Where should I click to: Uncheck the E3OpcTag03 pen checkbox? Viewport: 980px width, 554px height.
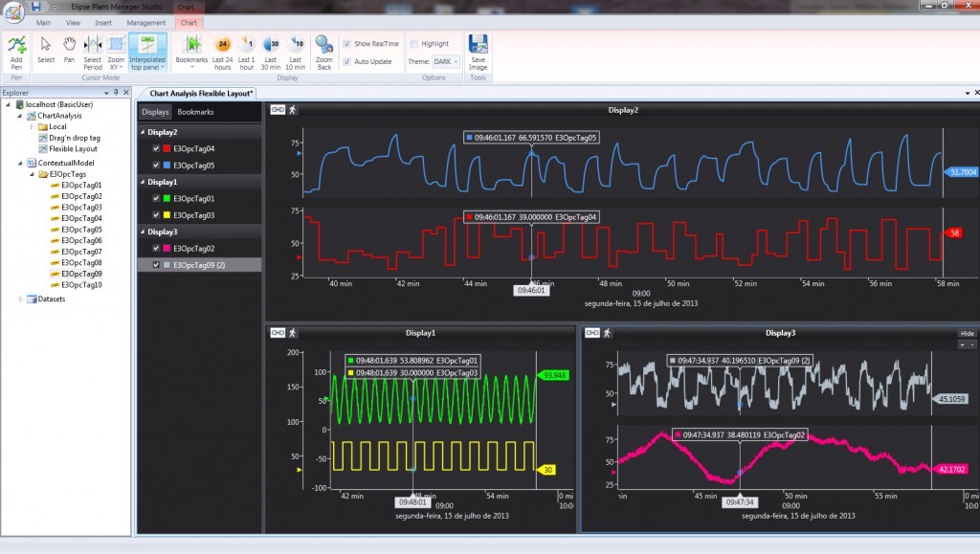point(156,215)
